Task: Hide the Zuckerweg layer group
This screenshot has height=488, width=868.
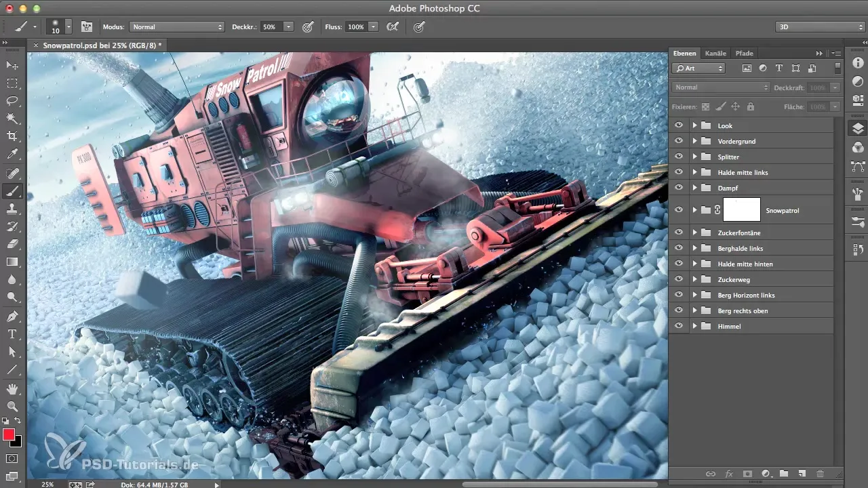Action: [x=679, y=279]
